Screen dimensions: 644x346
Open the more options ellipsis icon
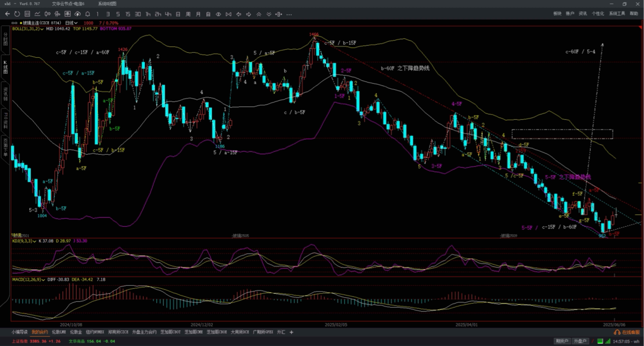point(289,14)
